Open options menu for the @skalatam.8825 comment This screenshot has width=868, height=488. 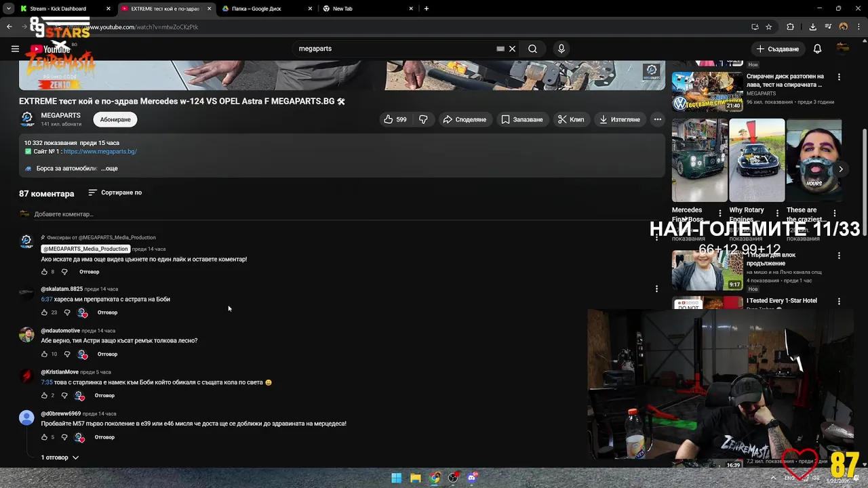point(656,289)
